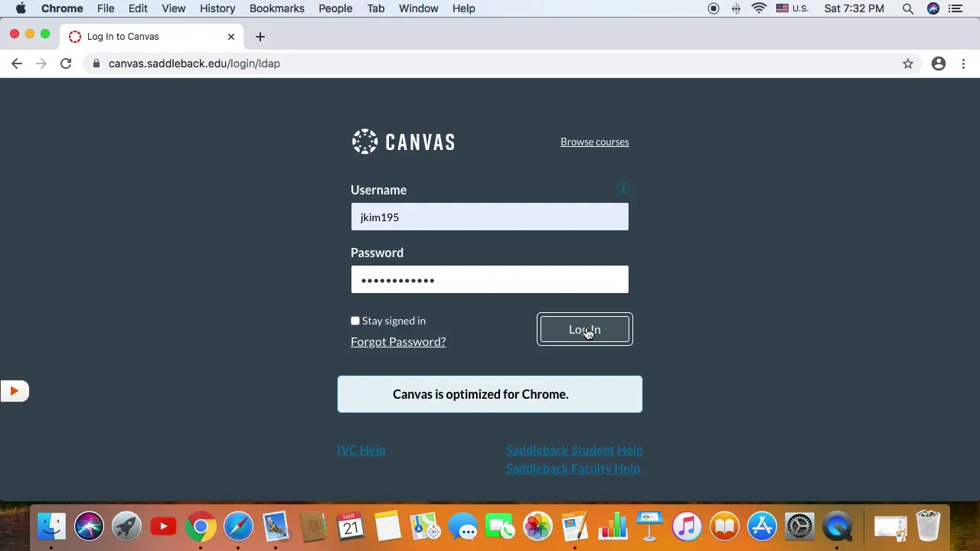
Task: Click the username info help icon
Action: pos(622,188)
